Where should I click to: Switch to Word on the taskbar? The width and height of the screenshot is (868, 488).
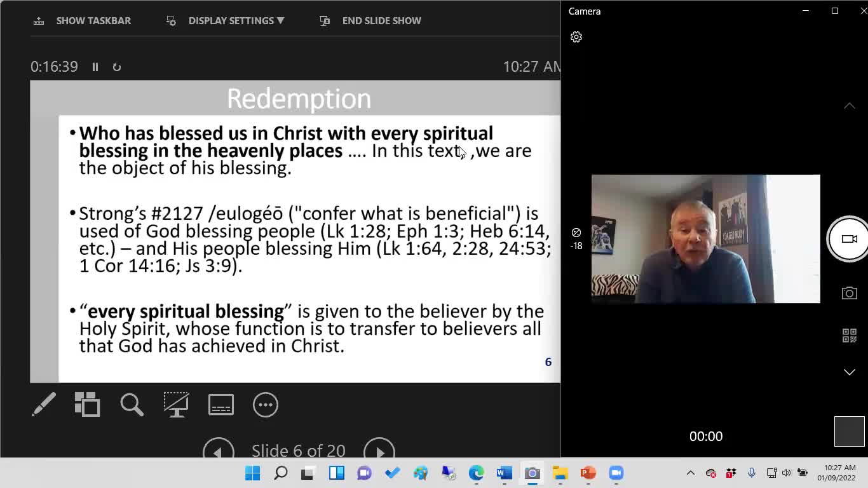click(x=504, y=473)
